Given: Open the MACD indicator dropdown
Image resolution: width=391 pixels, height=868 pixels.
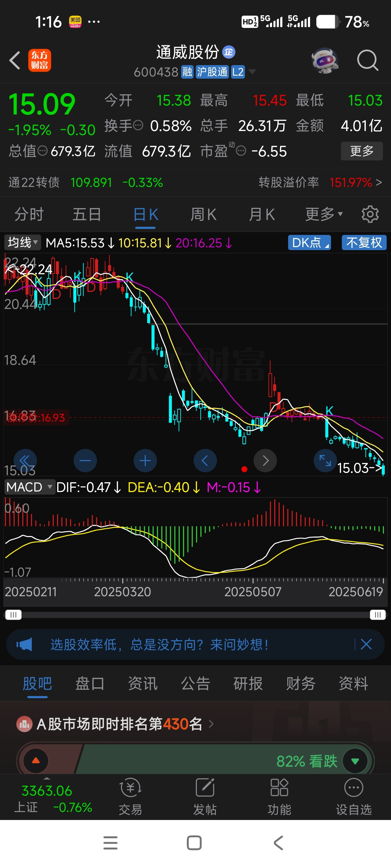Looking at the screenshot, I should pyautogui.click(x=30, y=487).
